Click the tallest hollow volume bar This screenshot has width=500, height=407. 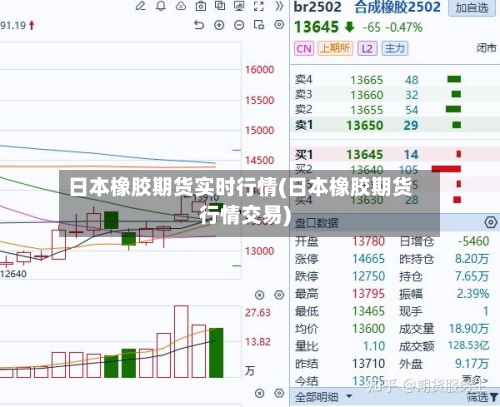[x=181, y=342]
